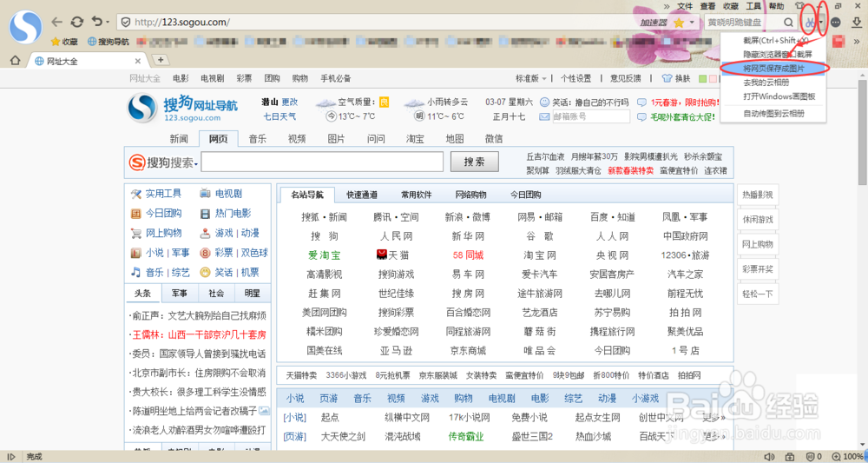Close the 网址大全 tab
The image size is (868, 463).
click(x=138, y=61)
